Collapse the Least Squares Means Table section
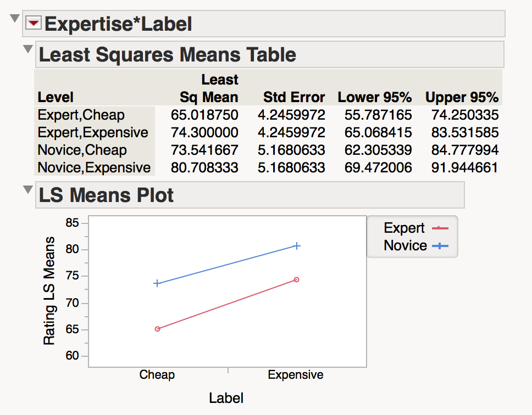 (27, 50)
